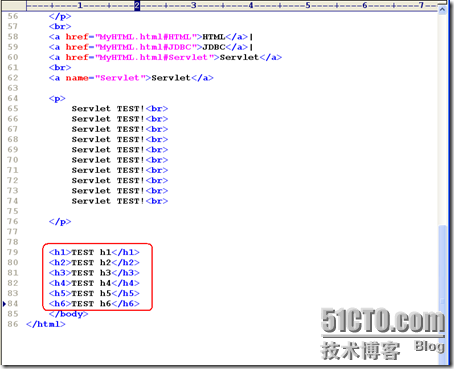Click the h1 TEST h1 line
The height and width of the screenshot is (369, 454).
coord(94,252)
